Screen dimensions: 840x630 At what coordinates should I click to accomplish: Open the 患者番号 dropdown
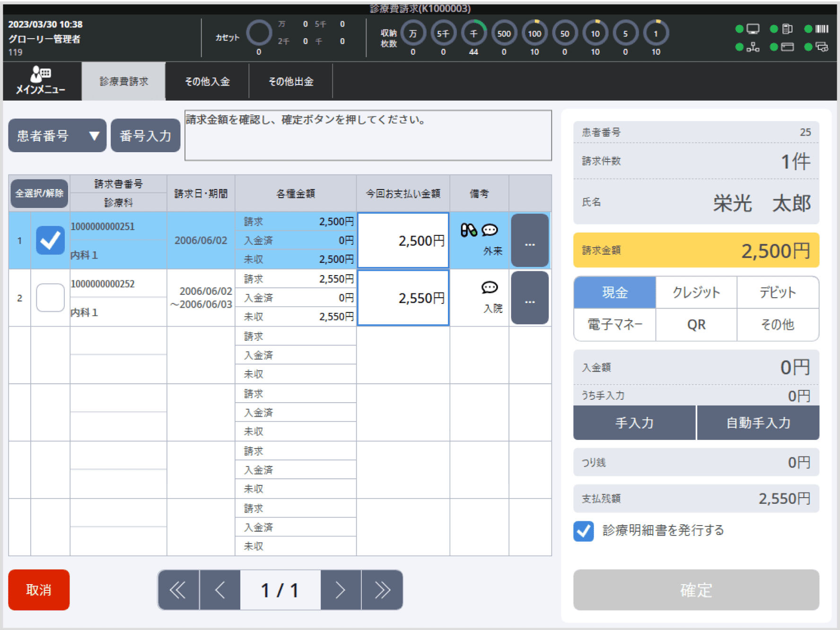tap(57, 136)
